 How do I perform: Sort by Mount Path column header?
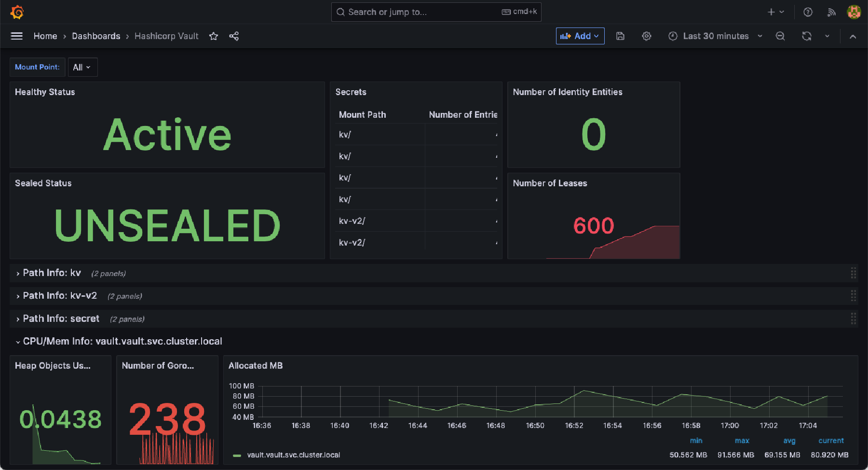[x=362, y=115]
